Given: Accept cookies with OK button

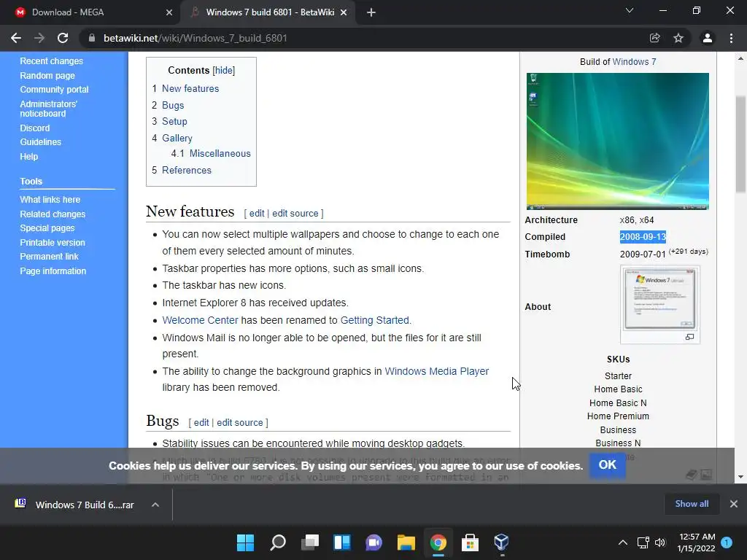Looking at the screenshot, I should click(607, 464).
